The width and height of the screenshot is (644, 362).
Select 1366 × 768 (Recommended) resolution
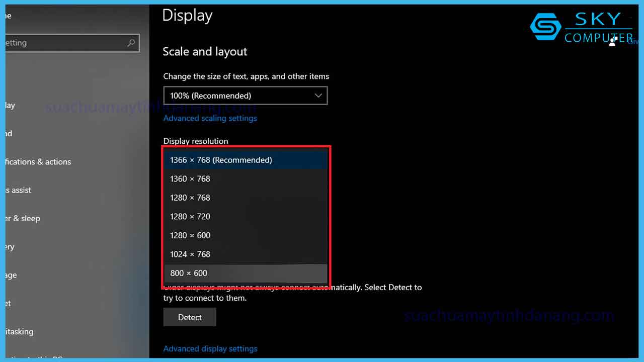click(x=246, y=160)
